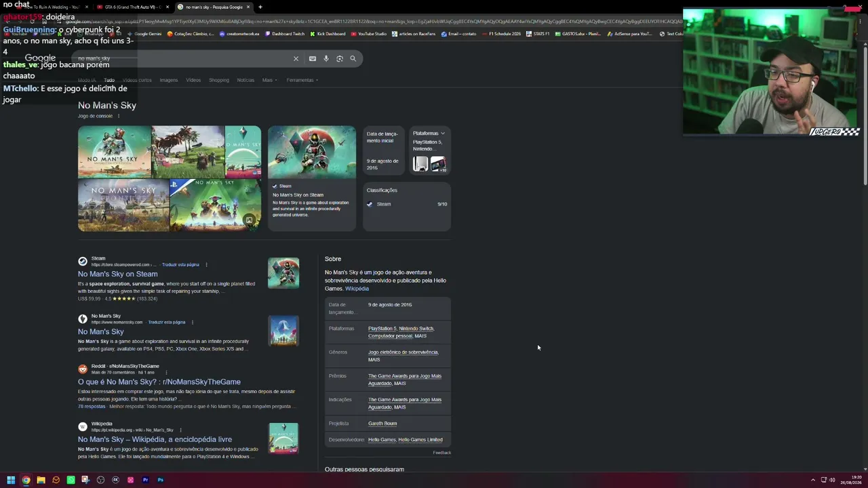Open the YouTube Studio bookmark
This screenshot has width=868, height=488.
pos(369,34)
